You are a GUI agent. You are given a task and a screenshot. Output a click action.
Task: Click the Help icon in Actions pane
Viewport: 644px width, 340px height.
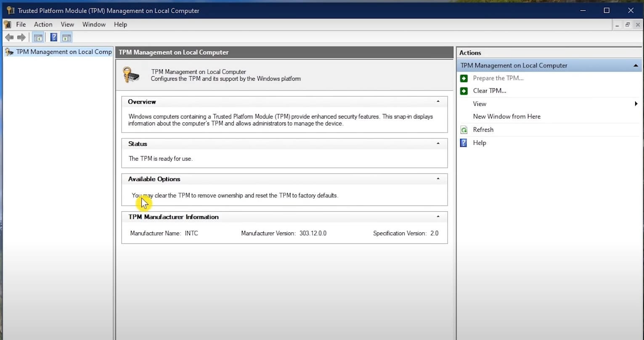(x=464, y=143)
